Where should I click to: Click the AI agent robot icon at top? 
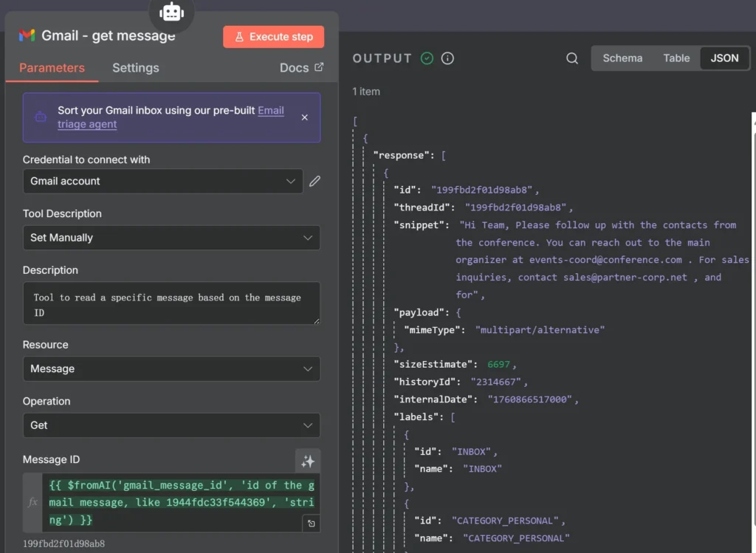(171, 13)
